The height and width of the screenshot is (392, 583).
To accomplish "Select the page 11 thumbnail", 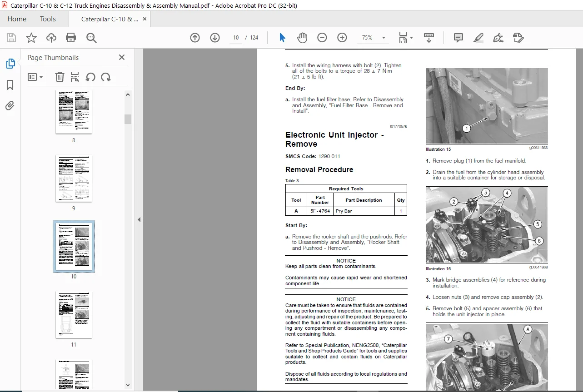I will click(74, 315).
